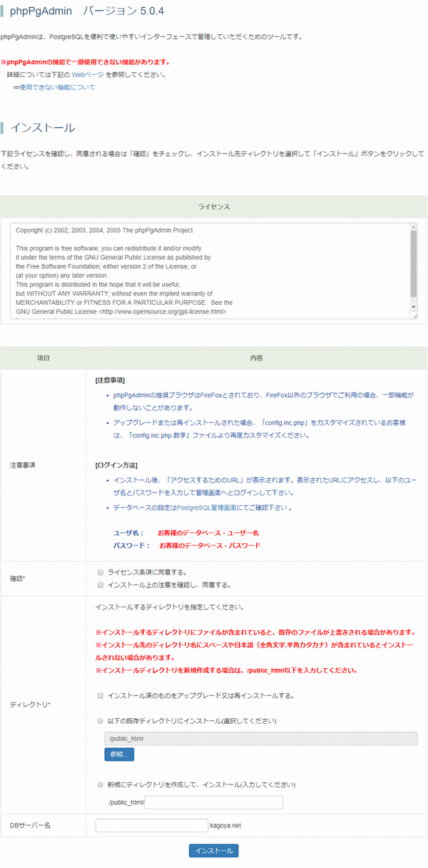
Task: Open the 使用できない機能について link
Action: click(57, 87)
